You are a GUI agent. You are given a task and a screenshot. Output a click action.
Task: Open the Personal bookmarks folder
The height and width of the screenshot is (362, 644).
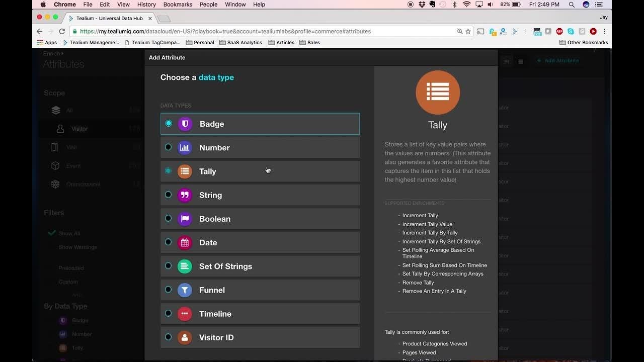[200, 43]
